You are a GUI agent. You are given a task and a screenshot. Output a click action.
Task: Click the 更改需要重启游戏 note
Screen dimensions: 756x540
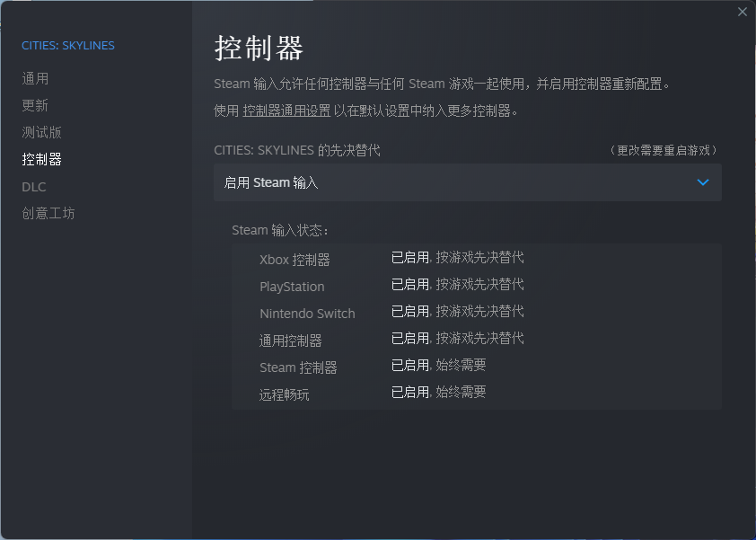tap(664, 151)
